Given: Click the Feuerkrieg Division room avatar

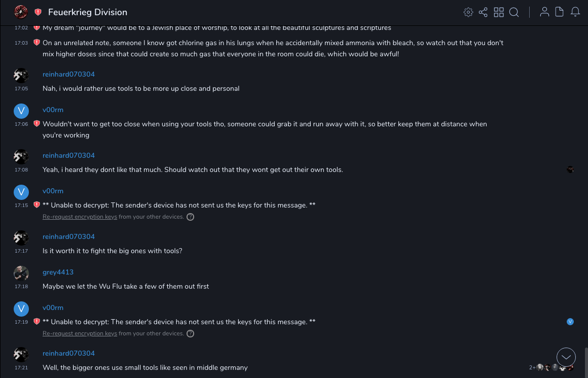Looking at the screenshot, I should pyautogui.click(x=21, y=12).
